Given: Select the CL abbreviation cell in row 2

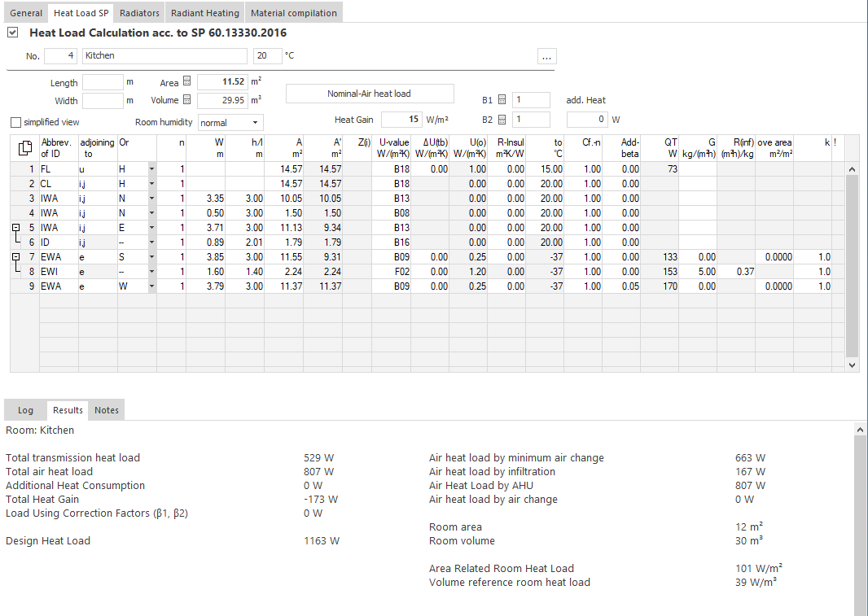Looking at the screenshot, I should tap(59, 184).
